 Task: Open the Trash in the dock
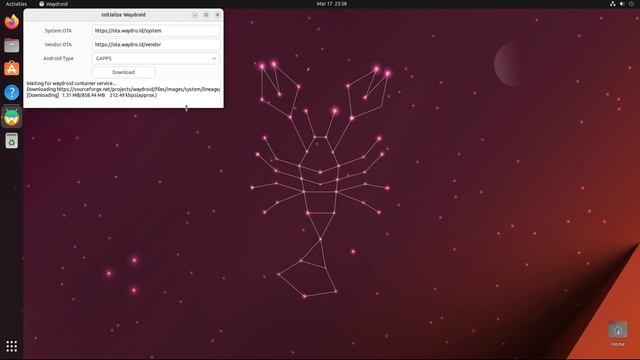click(x=11, y=141)
